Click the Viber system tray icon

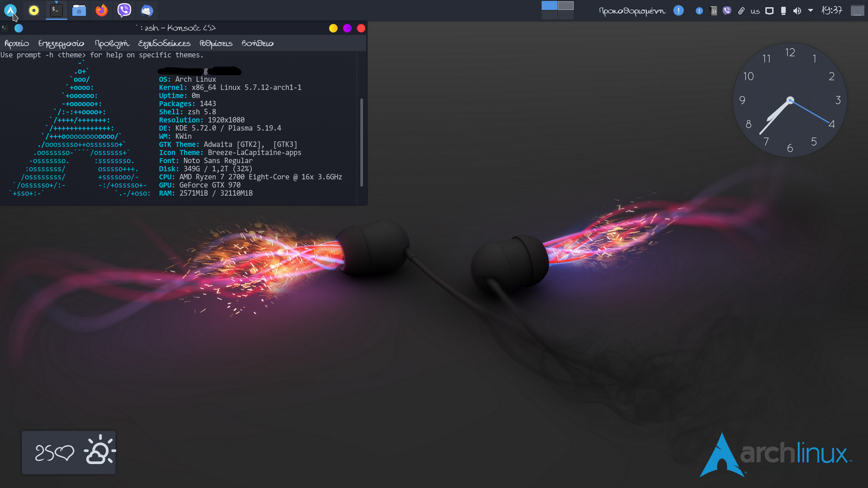point(727,11)
